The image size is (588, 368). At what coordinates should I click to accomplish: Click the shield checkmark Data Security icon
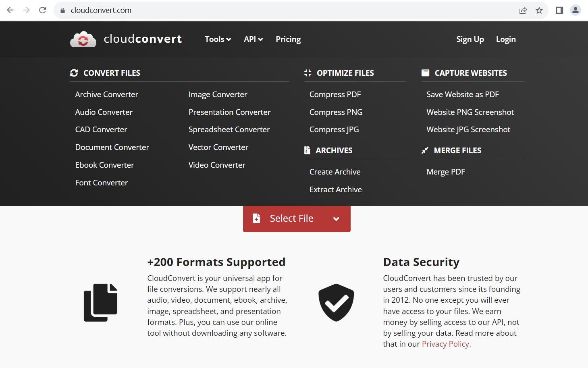[x=336, y=303]
